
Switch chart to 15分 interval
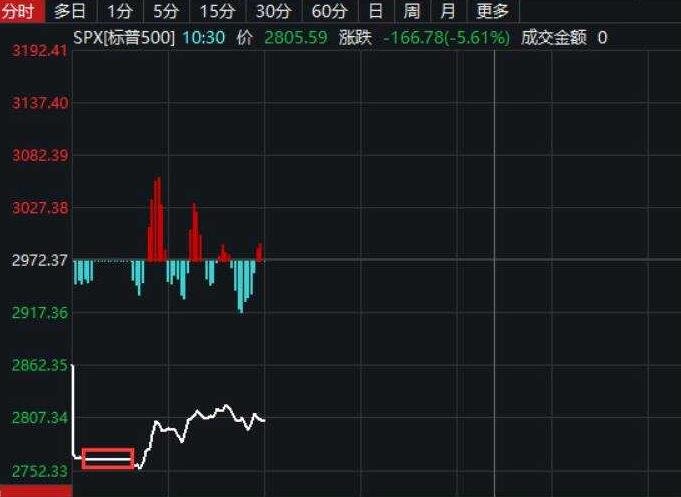pos(216,12)
